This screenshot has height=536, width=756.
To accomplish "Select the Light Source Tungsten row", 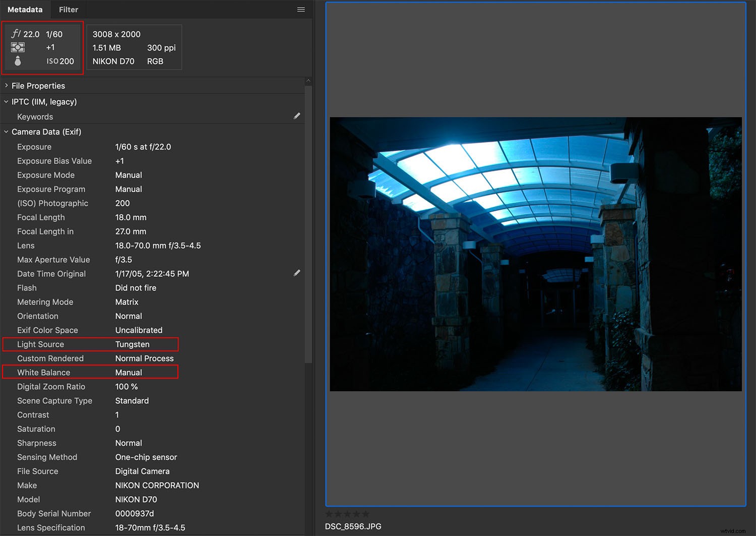I will pos(91,344).
